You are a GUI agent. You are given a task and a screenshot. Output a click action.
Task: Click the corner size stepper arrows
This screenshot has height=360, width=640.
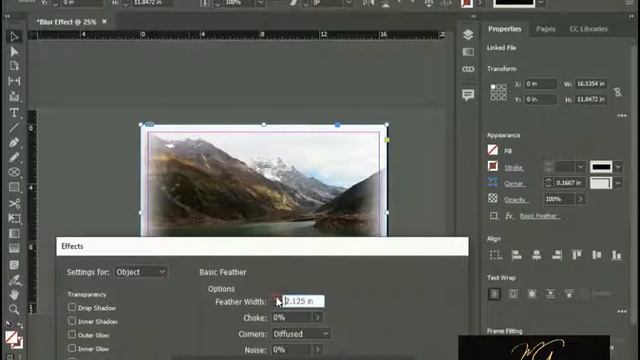(548, 183)
